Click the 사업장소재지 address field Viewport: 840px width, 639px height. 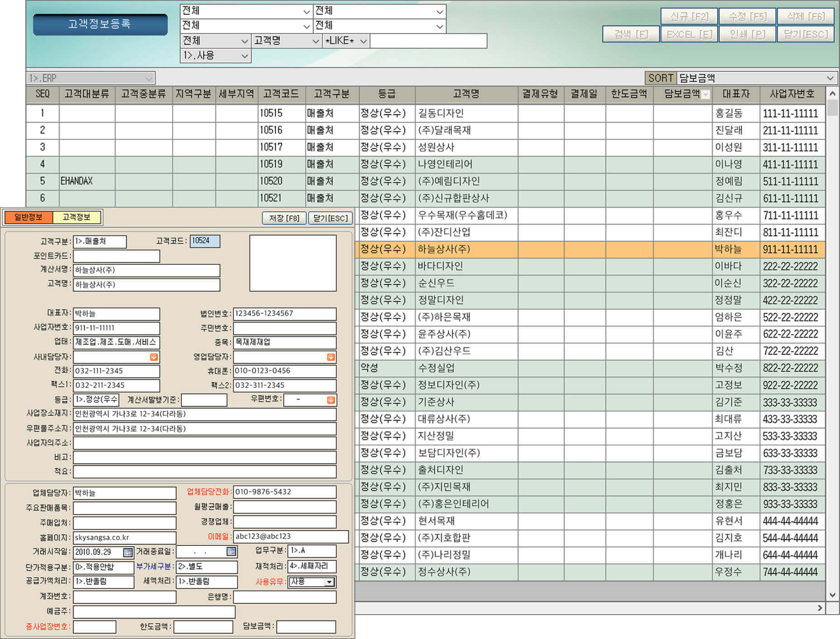(204, 414)
